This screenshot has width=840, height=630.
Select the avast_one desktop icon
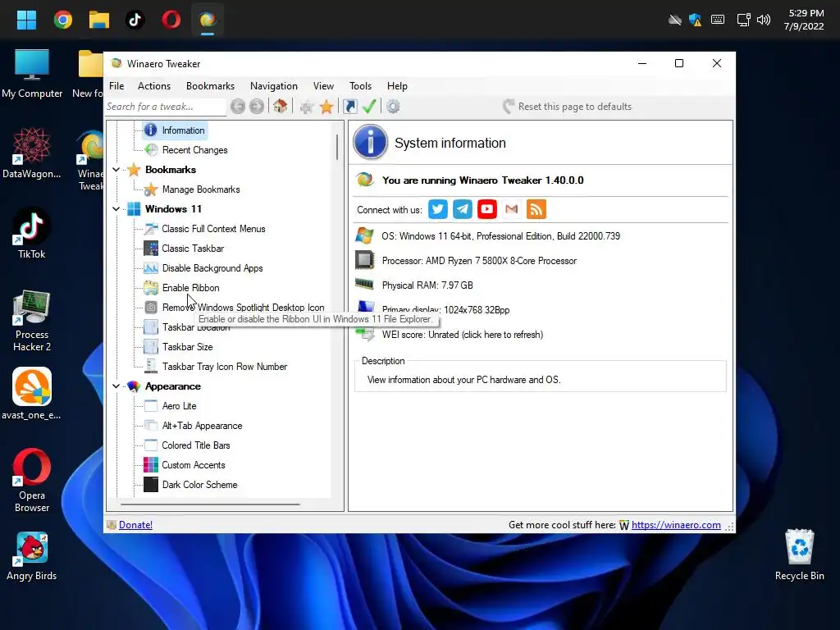coord(32,394)
